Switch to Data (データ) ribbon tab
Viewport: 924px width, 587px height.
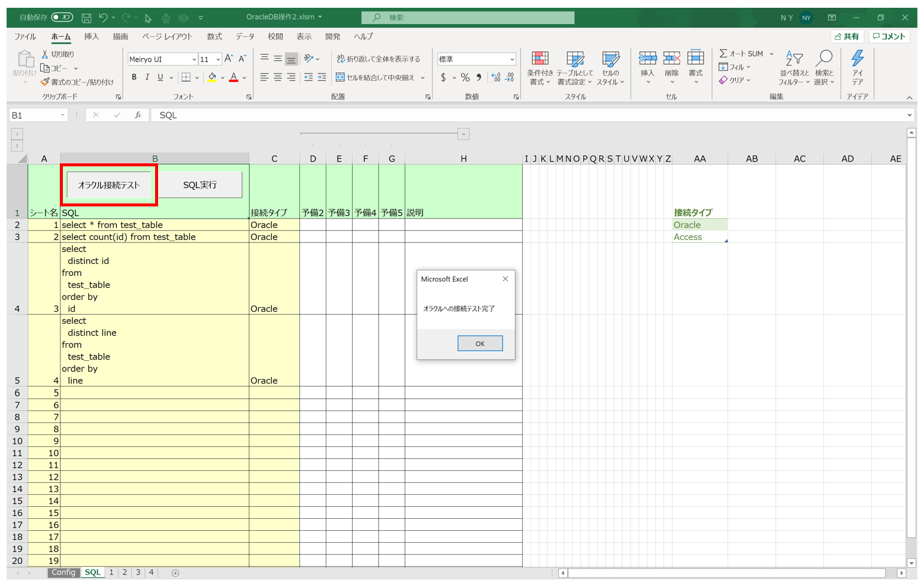(x=245, y=37)
